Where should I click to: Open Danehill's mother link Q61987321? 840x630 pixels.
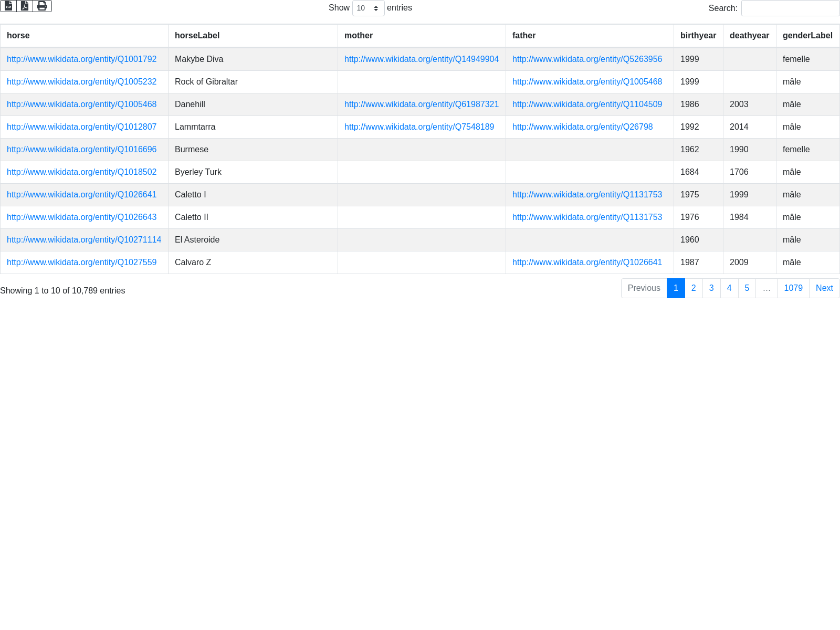421,104
